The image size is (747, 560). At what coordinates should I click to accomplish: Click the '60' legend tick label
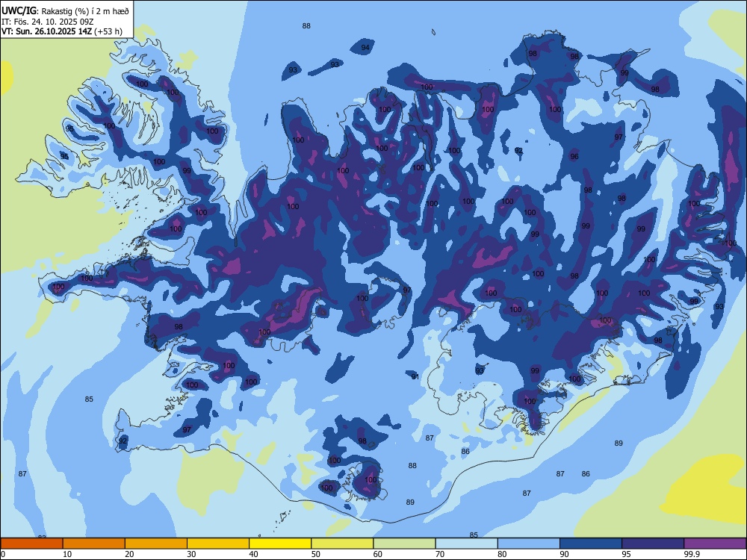tap(378, 554)
